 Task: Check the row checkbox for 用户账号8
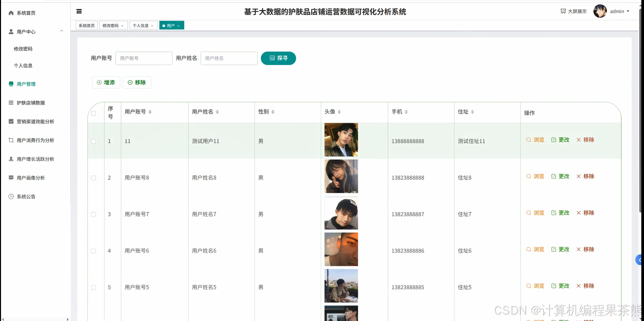[93, 178]
